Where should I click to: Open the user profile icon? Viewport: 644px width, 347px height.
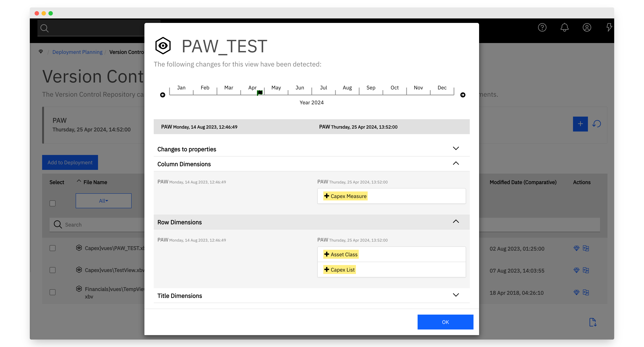[x=587, y=28]
